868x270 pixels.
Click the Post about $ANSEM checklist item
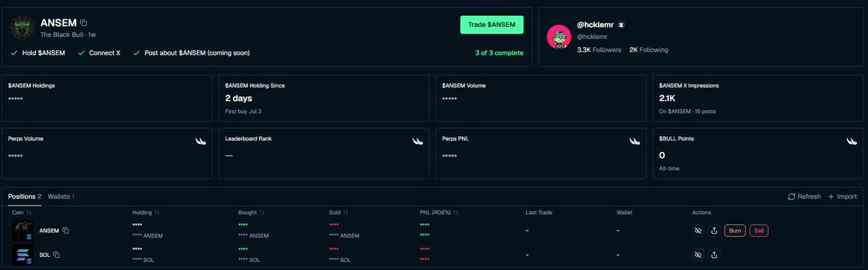192,53
